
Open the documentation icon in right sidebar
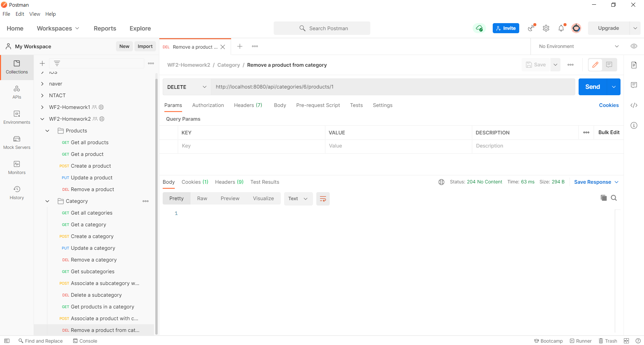(x=634, y=65)
